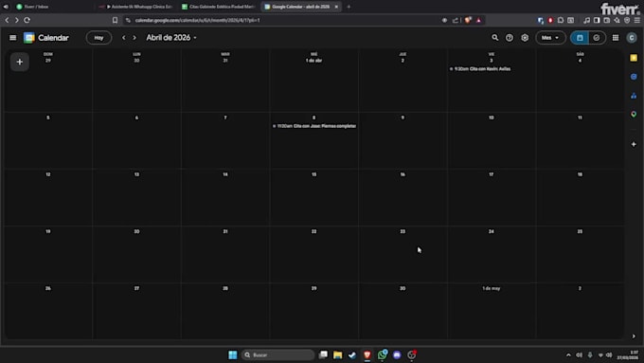Select day 15 in the calendar
The height and width of the screenshot is (363, 644).
point(313,174)
